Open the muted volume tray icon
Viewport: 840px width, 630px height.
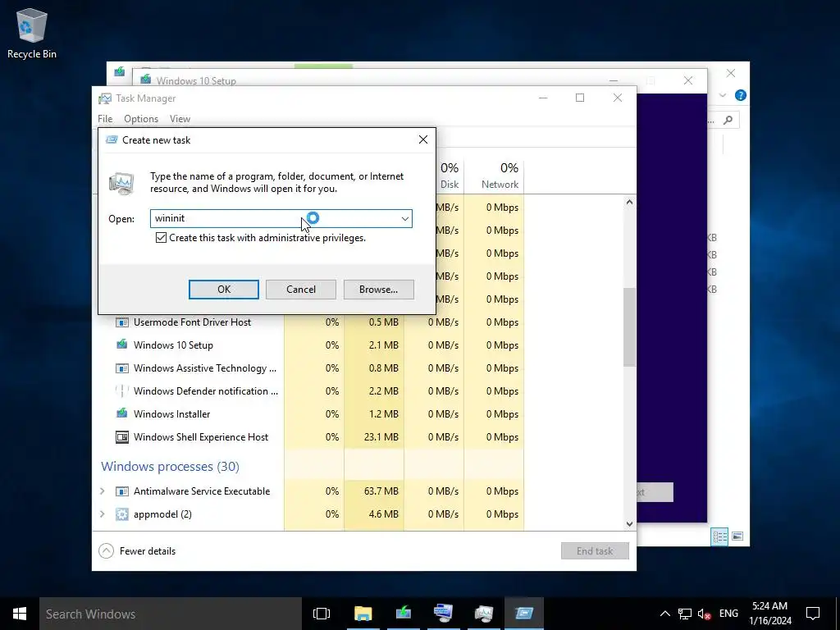704,614
